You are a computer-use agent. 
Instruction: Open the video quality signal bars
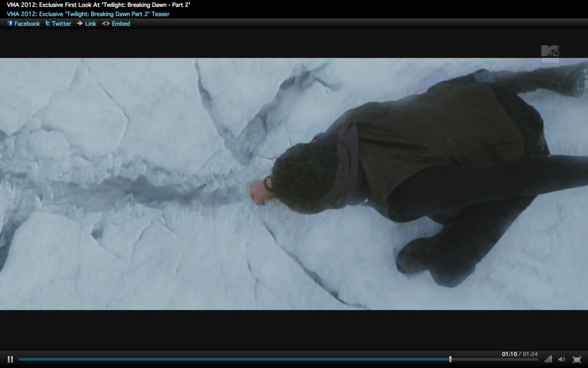click(548, 359)
